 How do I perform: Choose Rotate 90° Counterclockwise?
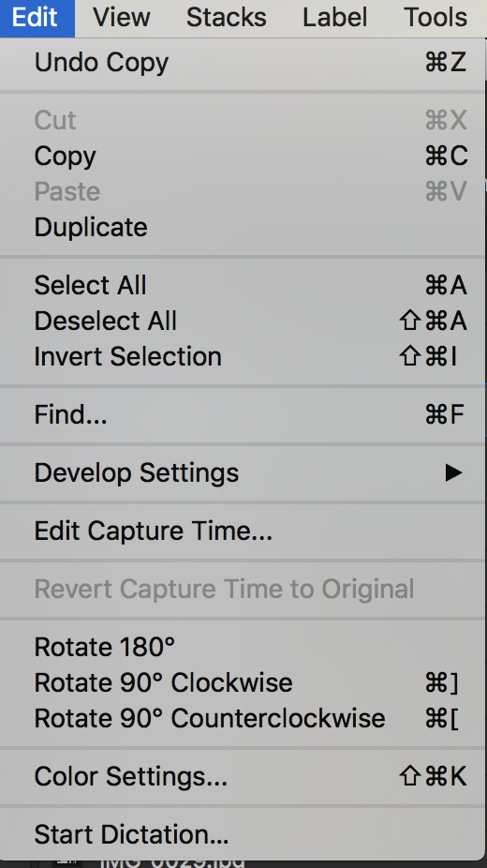pos(243,718)
